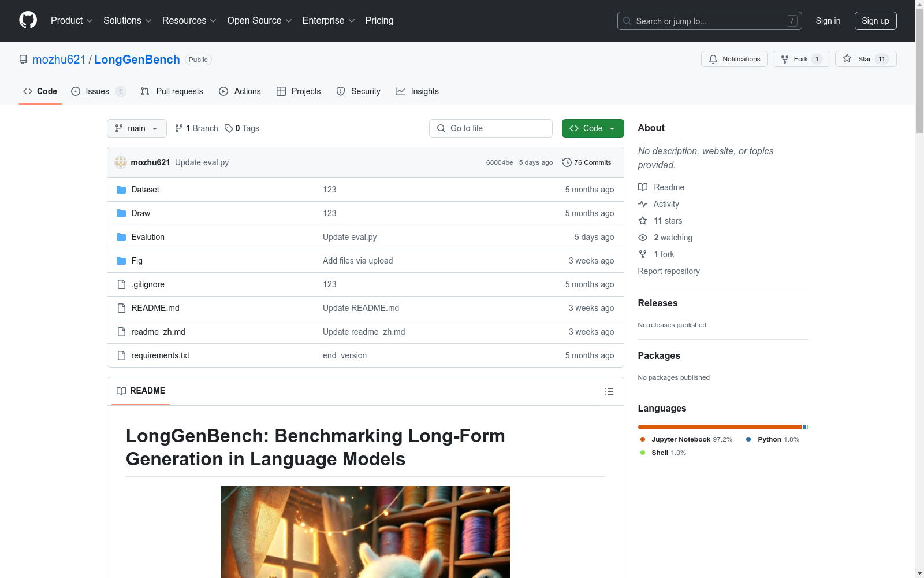Click the Jupyter Notebook language bar segment
The image size is (924, 578).
click(x=720, y=427)
